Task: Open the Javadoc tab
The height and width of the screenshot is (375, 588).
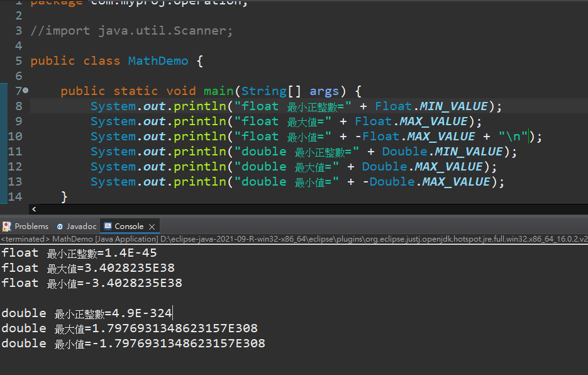Action: click(81, 226)
